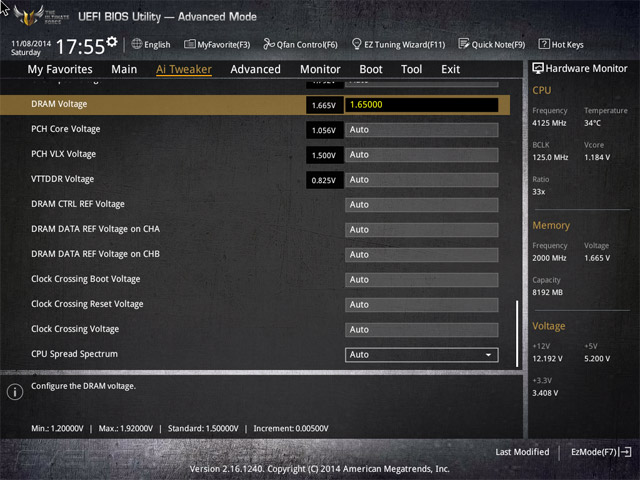Image resolution: width=640 pixels, height=480 pixels.
Task: Click the 34°C temperature value
Action: 592,123
